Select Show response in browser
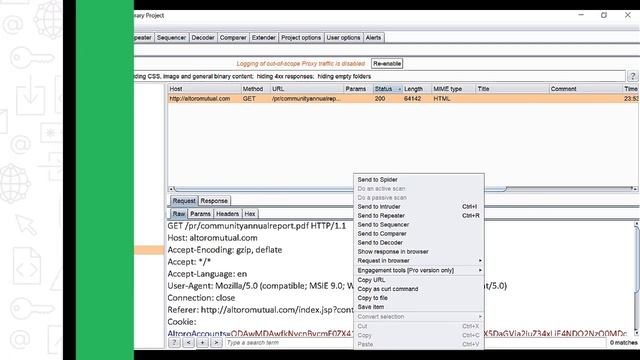This screenshot has width=640, height=360. (419, 251)
